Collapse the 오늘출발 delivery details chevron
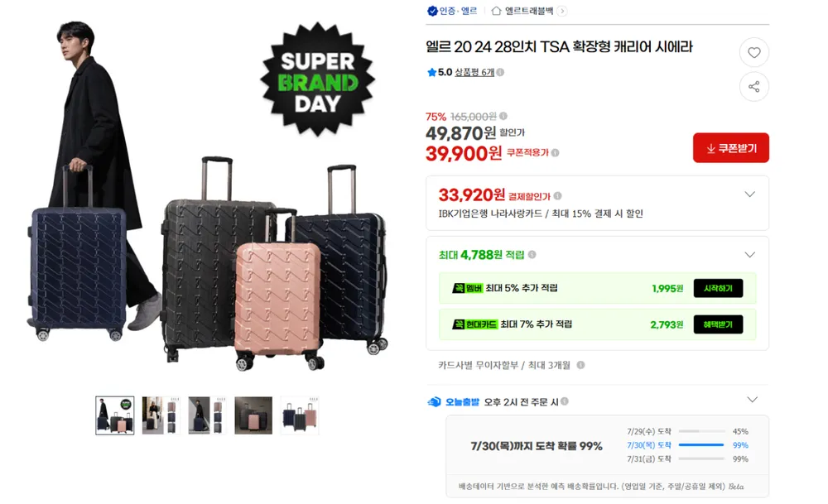 tap(752, 400)
